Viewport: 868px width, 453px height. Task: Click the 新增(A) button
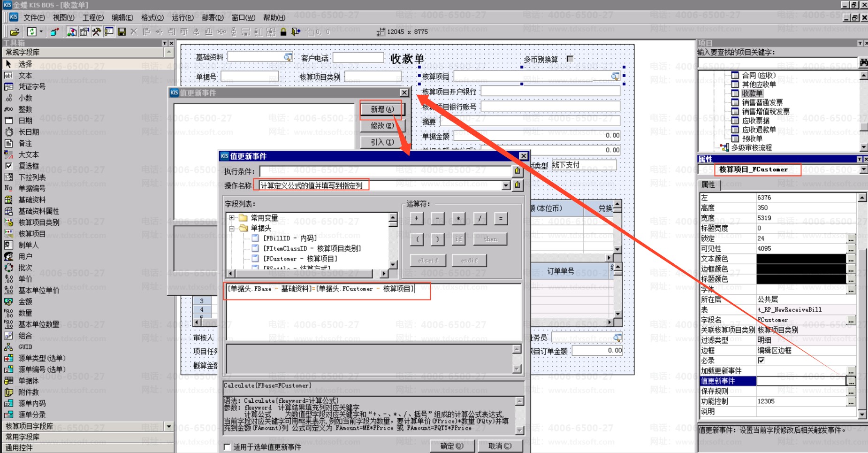coord(381,109)
